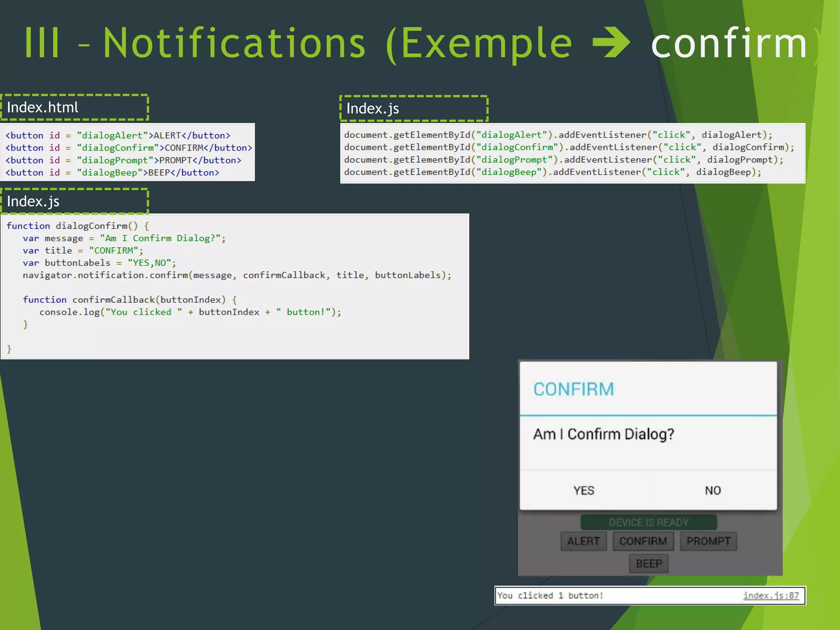Click the dialogBeep addEventListener line

tap(552, 172)
